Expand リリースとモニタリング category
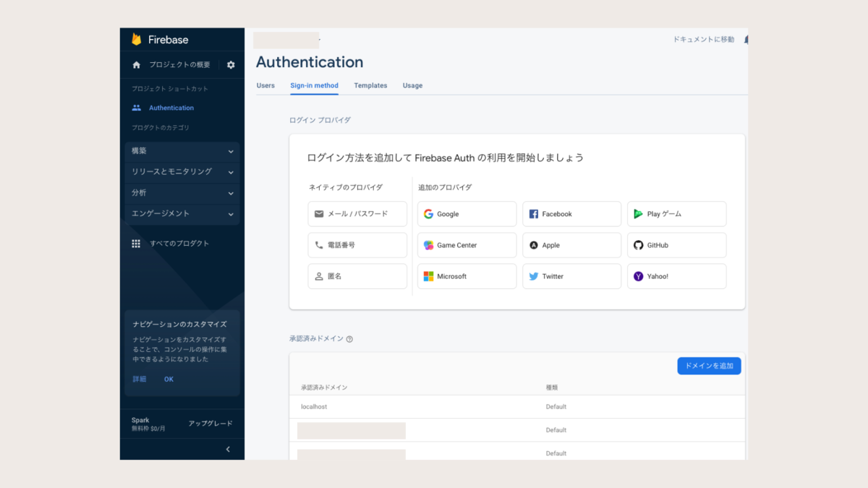 [182, 172]
